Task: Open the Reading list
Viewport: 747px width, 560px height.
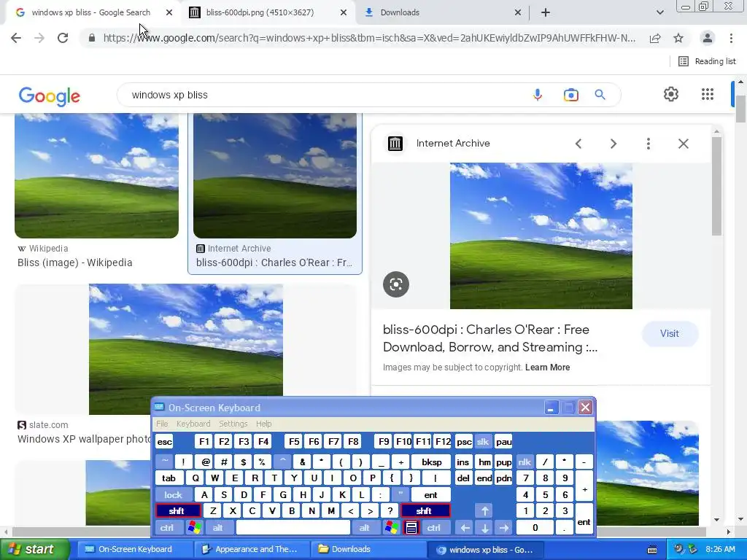Action: [x=707, y=61]
